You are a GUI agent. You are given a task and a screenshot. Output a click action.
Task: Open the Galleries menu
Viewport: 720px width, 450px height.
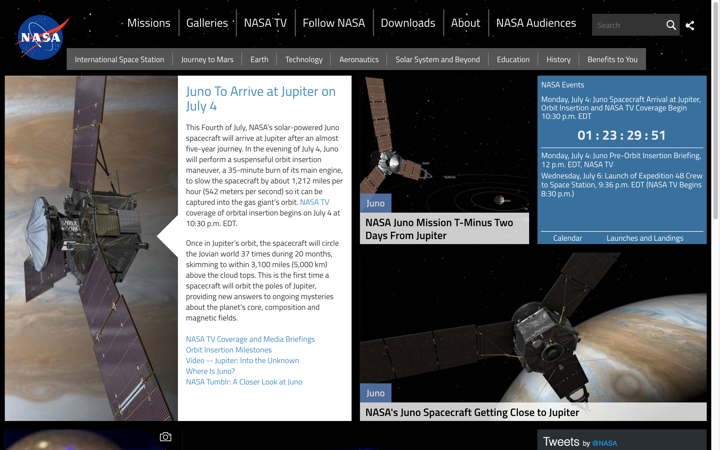207,23
